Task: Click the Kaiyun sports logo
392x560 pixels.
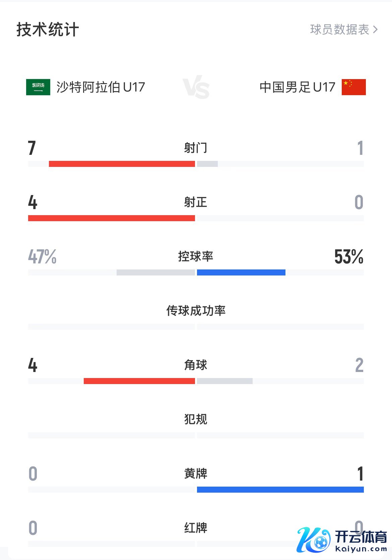Action: [x=342, y=540]
